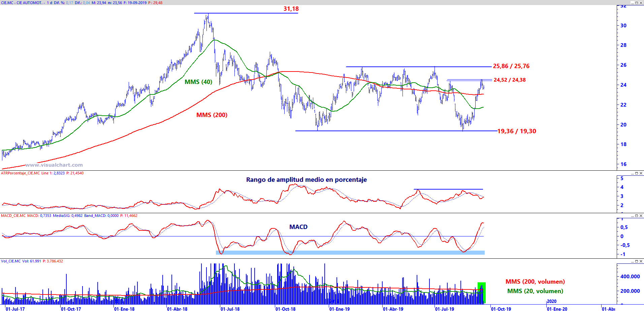Viewport: 644px width, 311px height.
Task: Click the 01-Jul-18 date label
Action: [230, 309]
